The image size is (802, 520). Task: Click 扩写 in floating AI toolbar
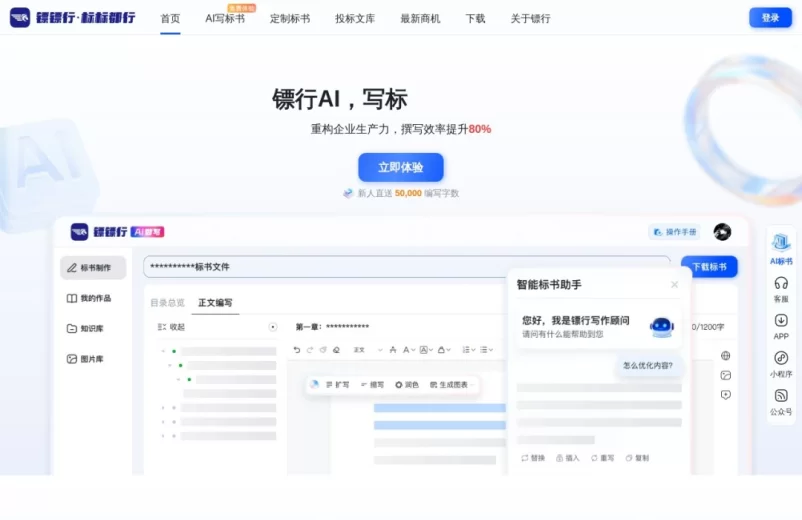click(x=338, y=385)
